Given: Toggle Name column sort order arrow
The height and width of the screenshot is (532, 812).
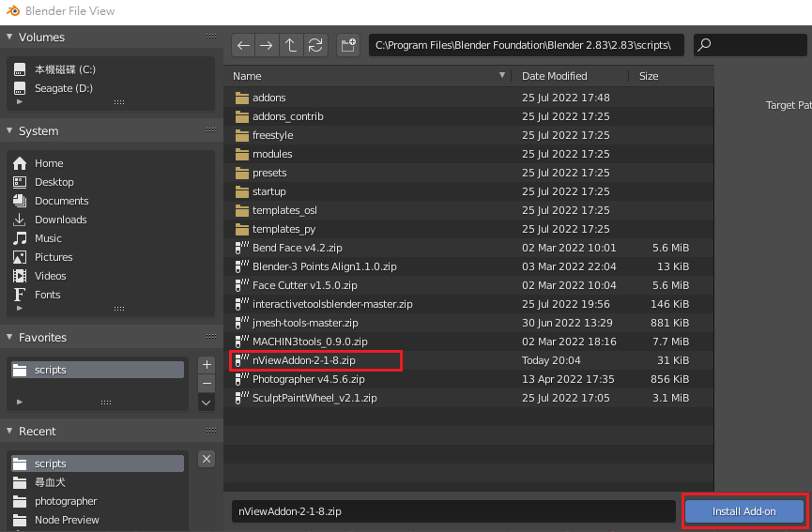Looking at the screenshot, I should click(502, 76).
